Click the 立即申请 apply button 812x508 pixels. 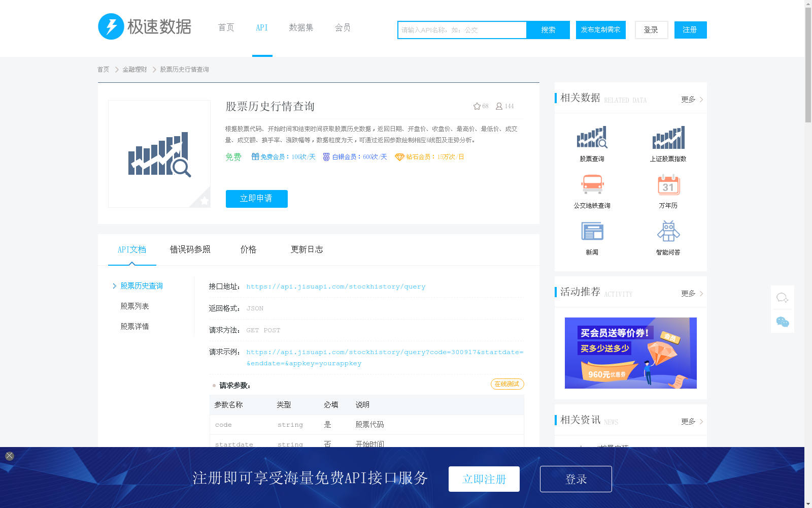tap(256, 199)
